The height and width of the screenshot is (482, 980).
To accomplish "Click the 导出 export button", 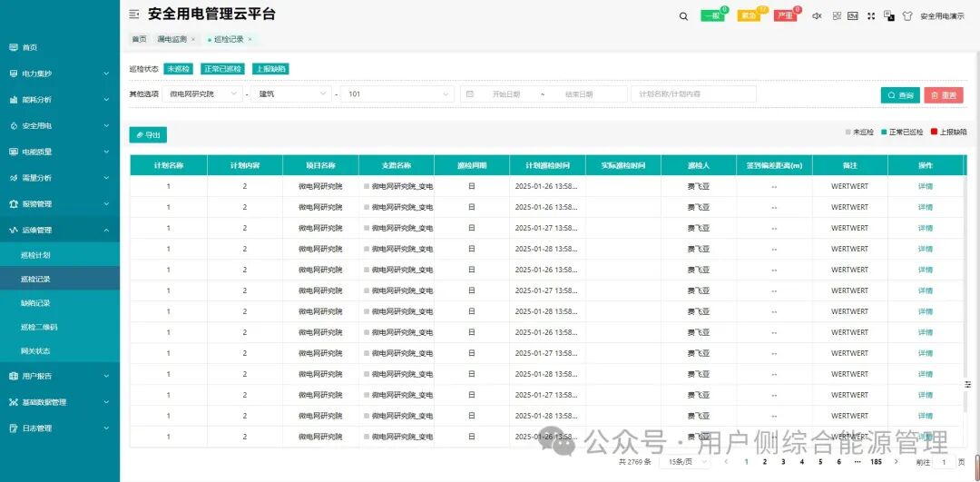I will coord(148,135).
